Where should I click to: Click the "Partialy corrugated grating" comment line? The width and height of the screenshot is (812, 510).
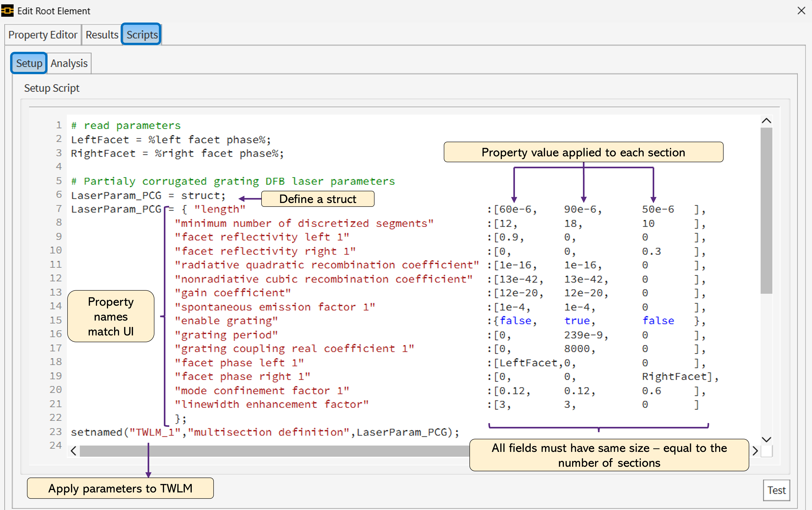233,182
